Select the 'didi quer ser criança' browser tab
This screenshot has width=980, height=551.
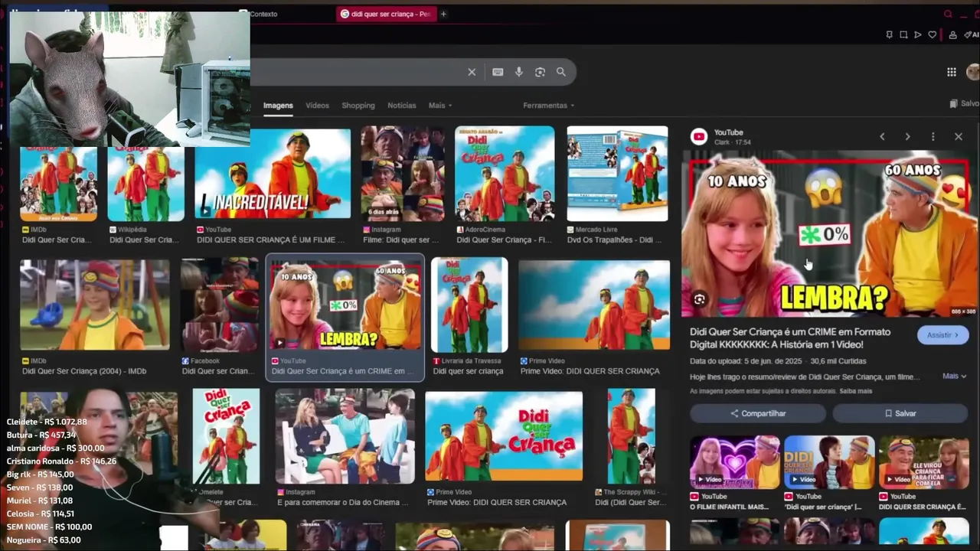[x=386, y=14]
